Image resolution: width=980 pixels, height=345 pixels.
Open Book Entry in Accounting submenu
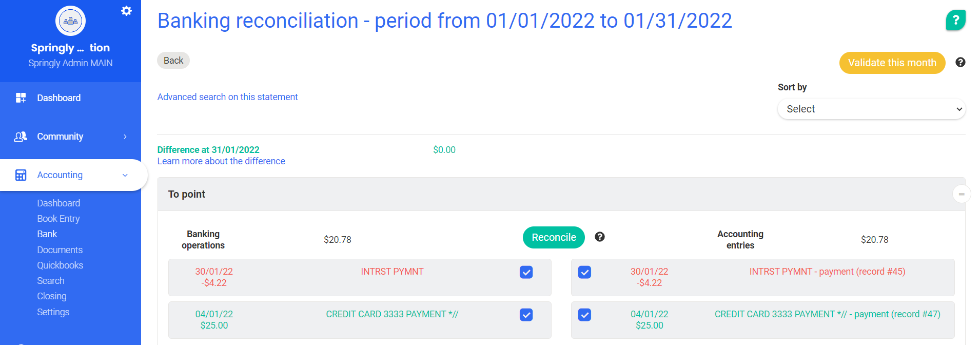click(x=58, y=219)
